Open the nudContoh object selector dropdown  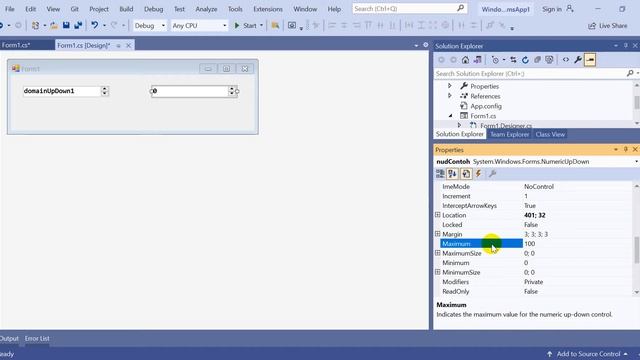pyautogui.click(x=636, y=162)
